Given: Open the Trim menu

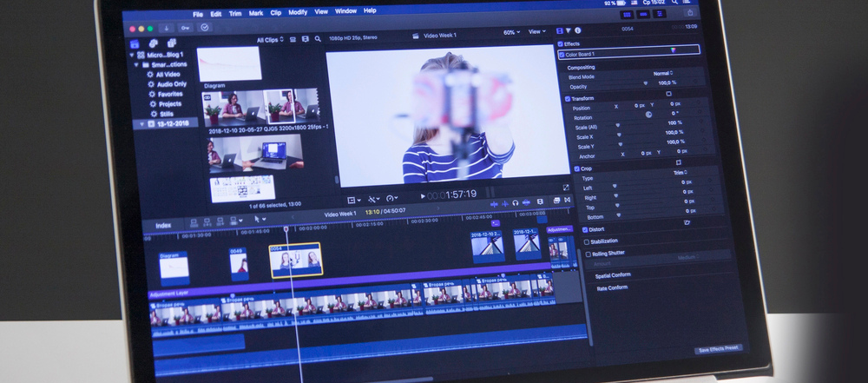Looking at the screenshot, I should tap(235, 13).
